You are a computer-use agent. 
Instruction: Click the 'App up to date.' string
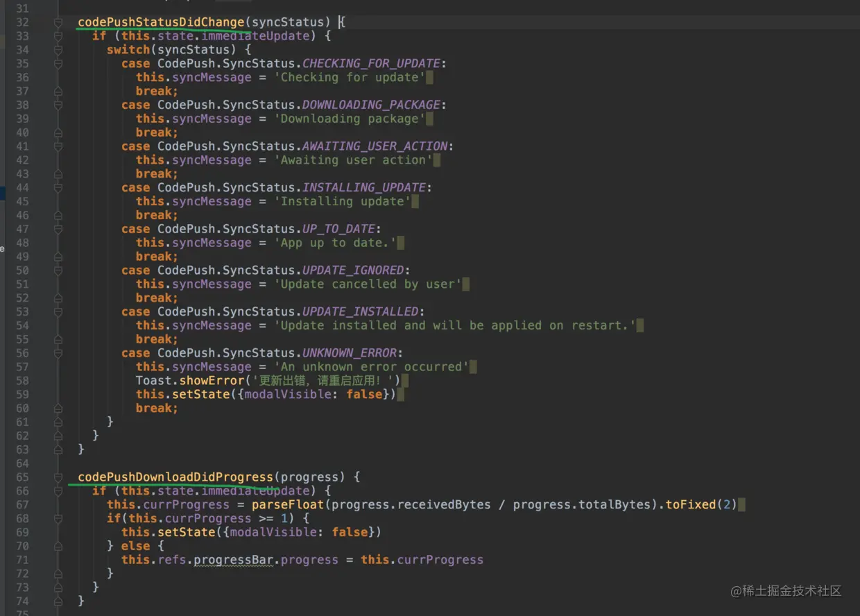pos(335,243)
